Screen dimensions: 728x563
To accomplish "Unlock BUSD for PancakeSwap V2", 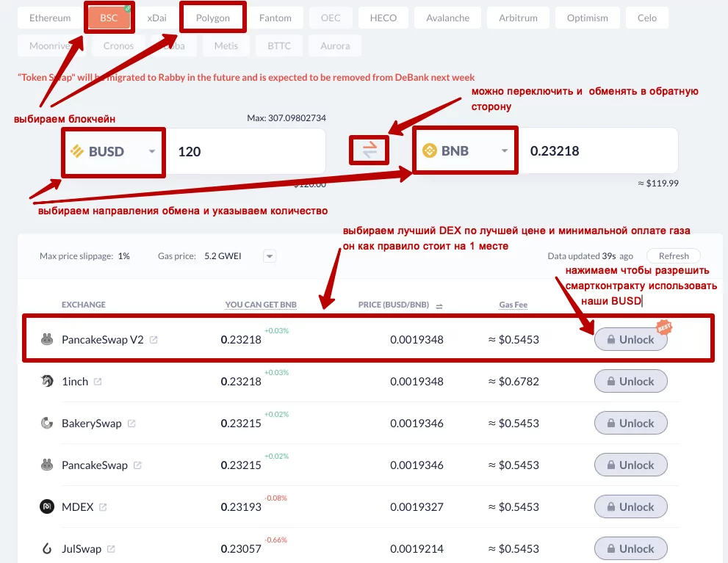I will point(631,339).
